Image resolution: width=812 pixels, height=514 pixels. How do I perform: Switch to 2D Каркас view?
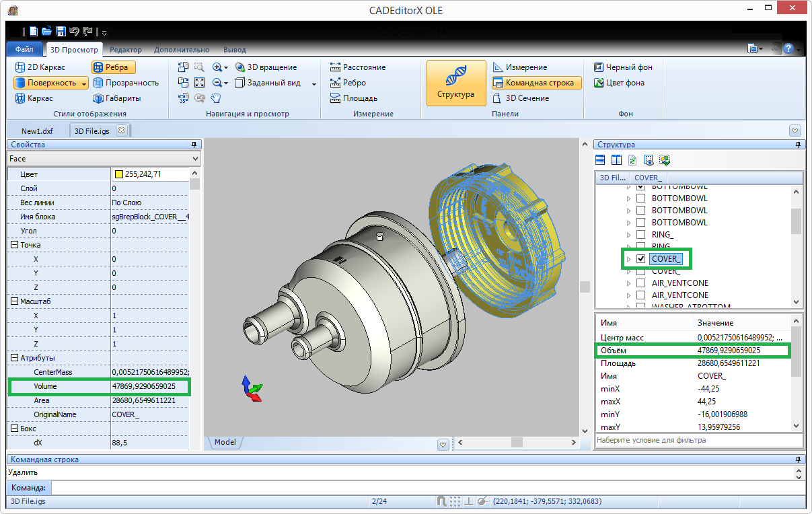click(x=40, y=67)
